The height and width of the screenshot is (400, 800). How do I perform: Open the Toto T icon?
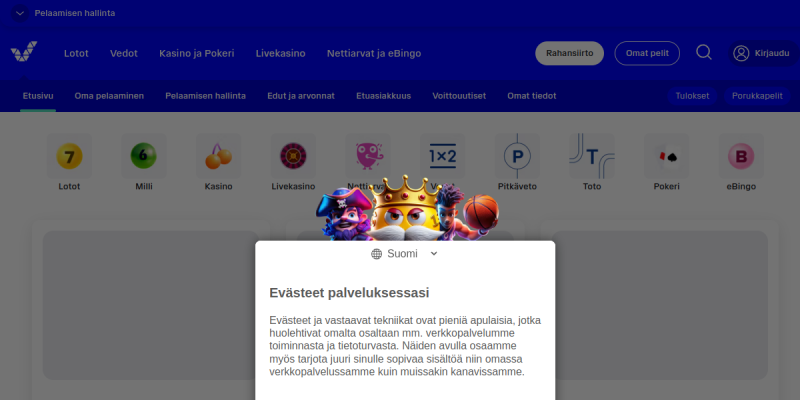tap(592, 156)
